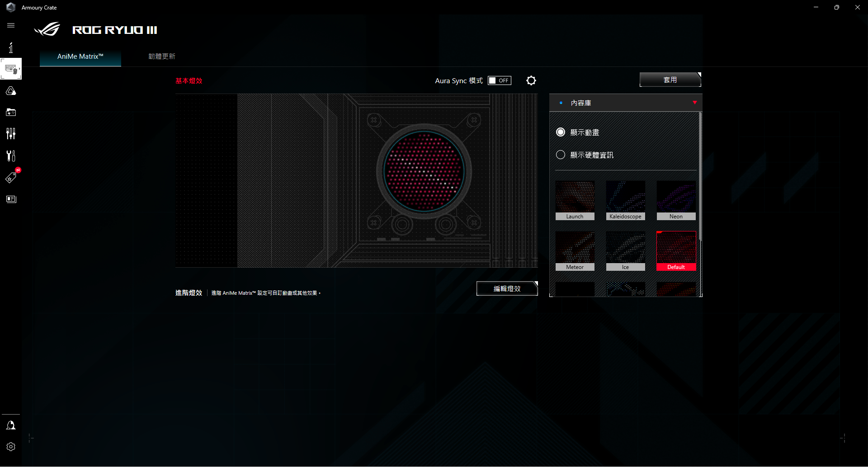Click the 進階燈效 label
Image resolution: width=868 pixels, height=467 pixels.
pos(189,293)
